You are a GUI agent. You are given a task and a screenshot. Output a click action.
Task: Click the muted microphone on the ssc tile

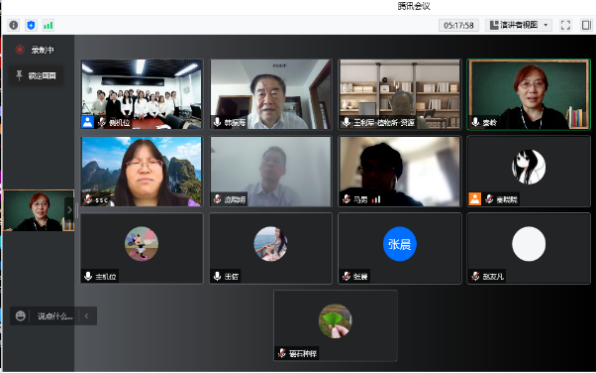tap(88, 199)
